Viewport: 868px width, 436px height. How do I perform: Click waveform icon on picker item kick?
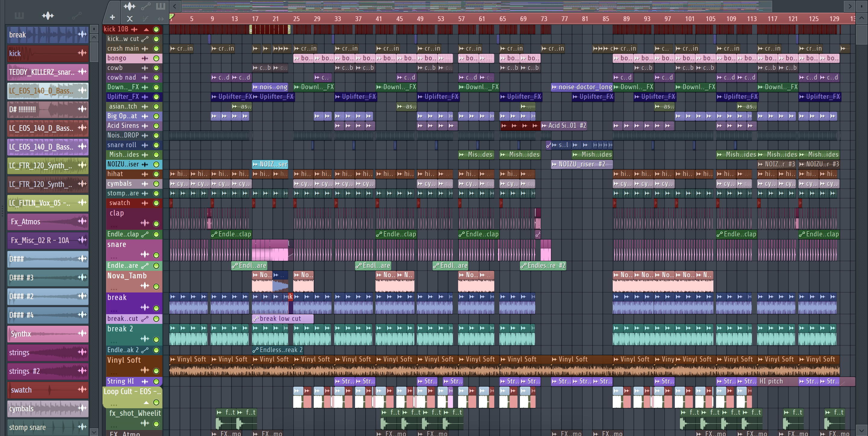[x=82, y=53]
